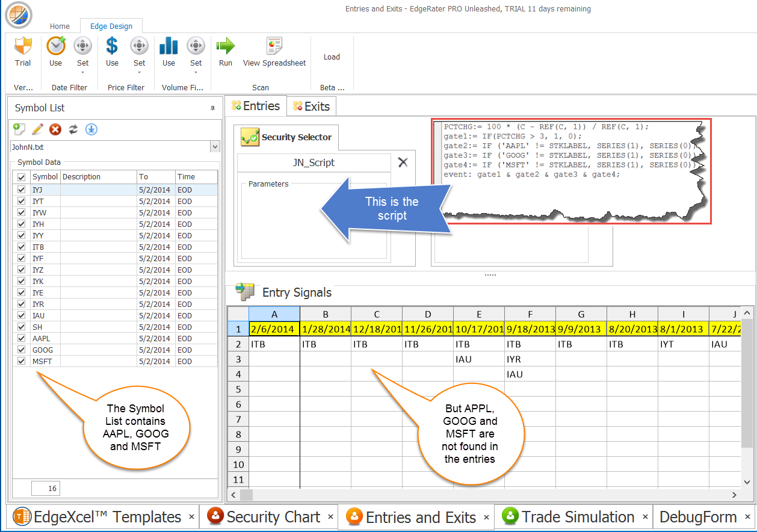The height and width of the screenshot is (532, 757).
Task: Click Set in the Volume Filter group
Action: pyautogui.click(x=196, y=54)
